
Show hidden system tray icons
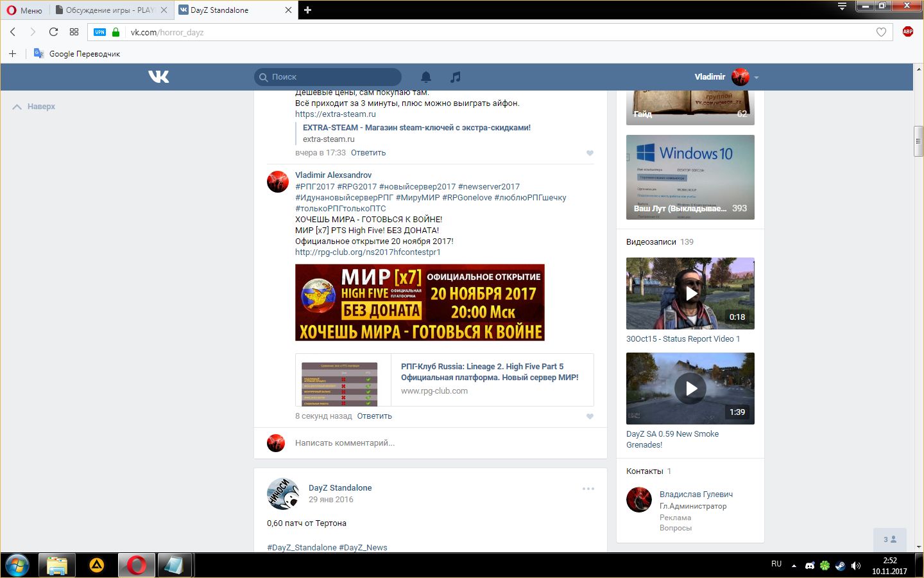(x=794, y=566)
